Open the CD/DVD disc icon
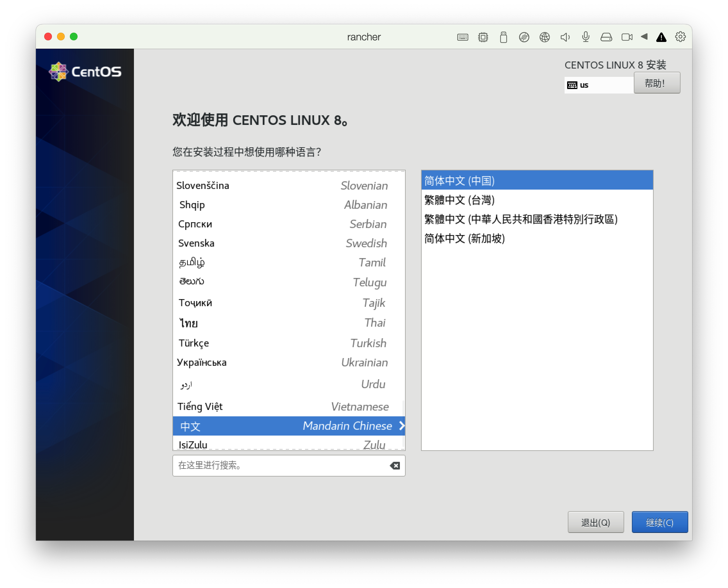728x588 pixels. tap(524, 37)
